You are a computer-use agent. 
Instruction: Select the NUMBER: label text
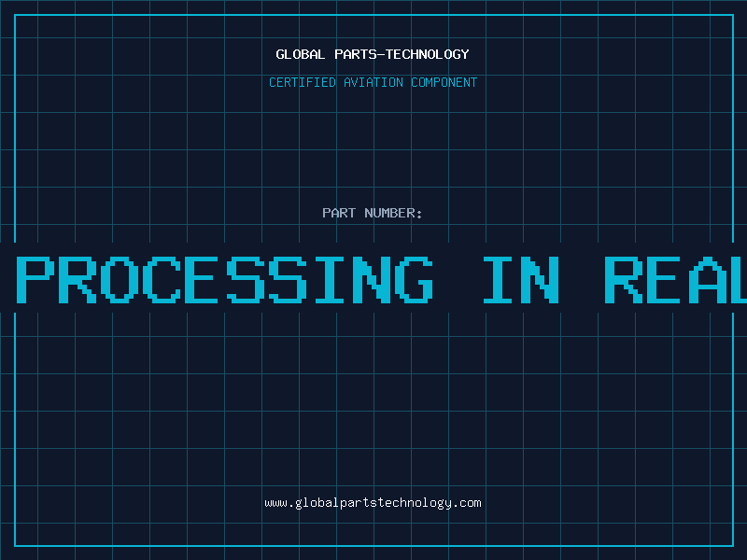point(393,213)
